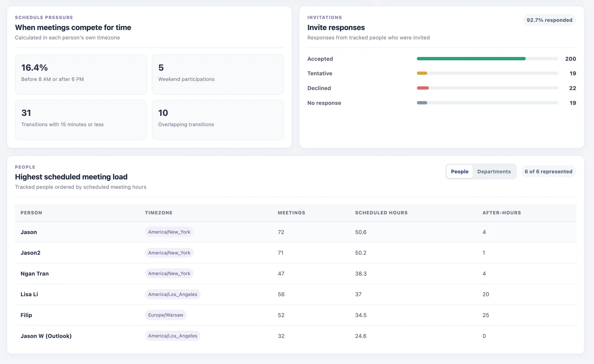Select the Overlapping transitions card
The width and height of the screenshot is (594, 364).
coord(217,120)
